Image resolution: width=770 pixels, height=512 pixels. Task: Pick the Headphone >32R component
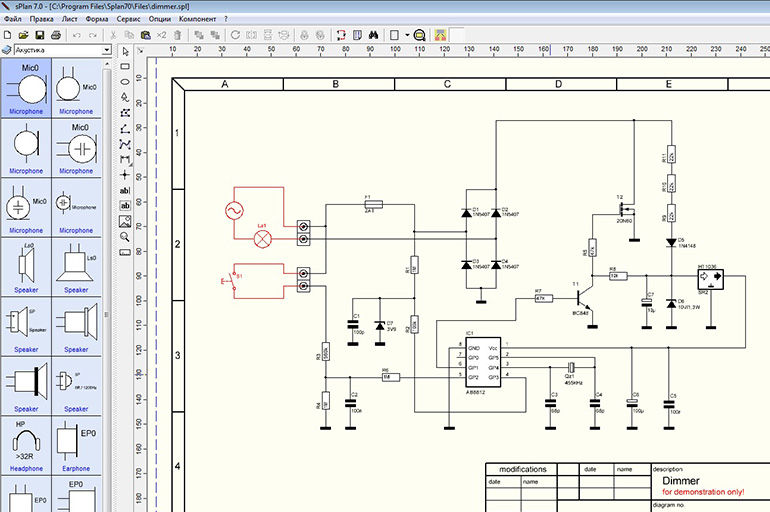26,445
